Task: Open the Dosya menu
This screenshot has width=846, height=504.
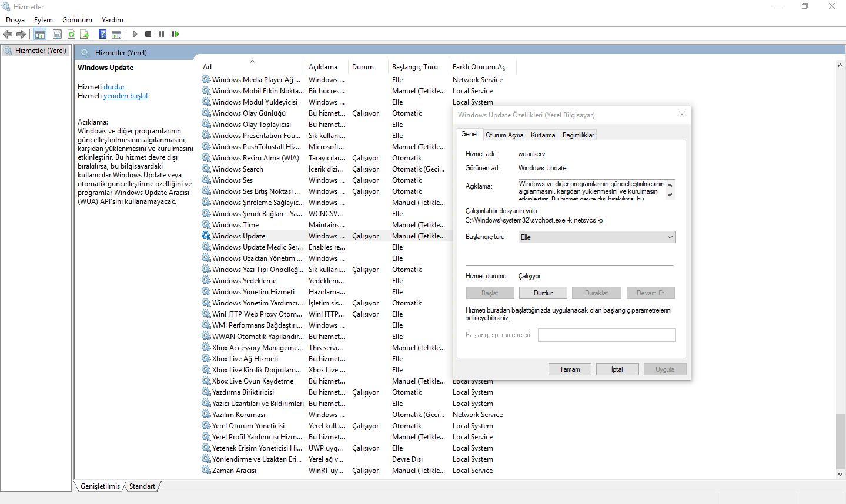Action: point(15,20)
